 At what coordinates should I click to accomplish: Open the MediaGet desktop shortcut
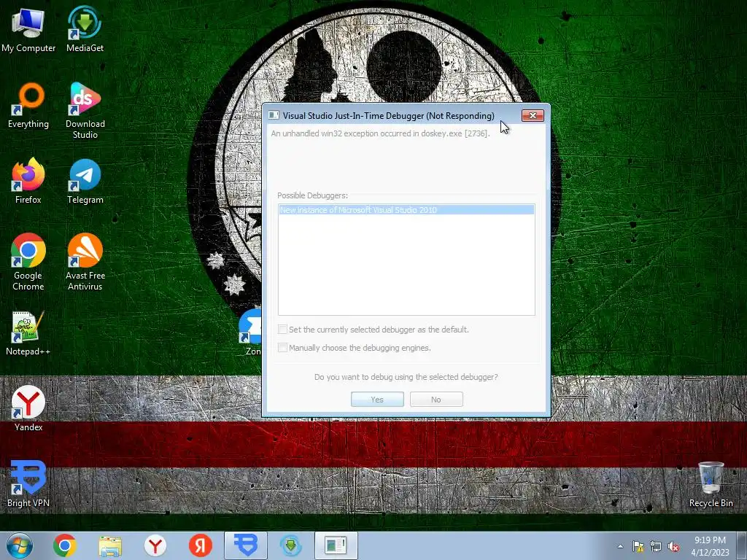click(85, 29)
